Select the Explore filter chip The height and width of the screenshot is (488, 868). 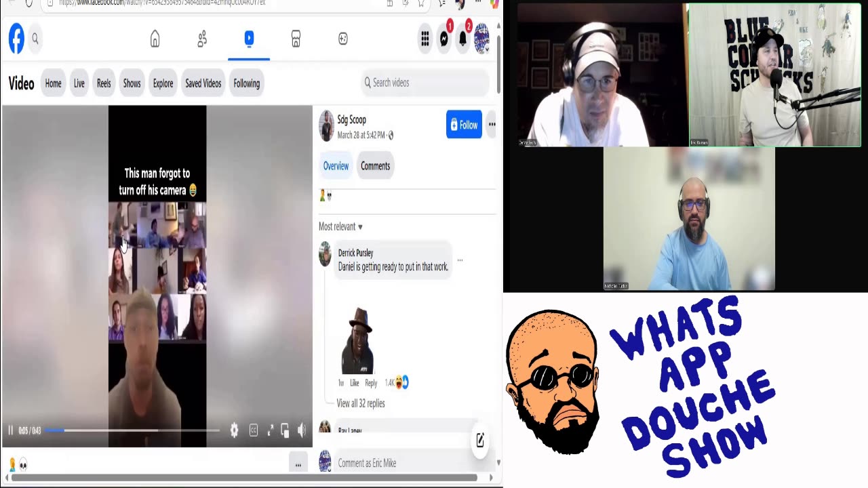[163, 83]
